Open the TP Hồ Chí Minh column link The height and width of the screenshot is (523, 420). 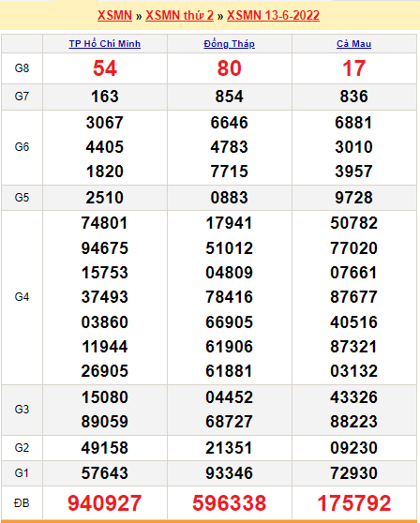click(x=105, y=44)
